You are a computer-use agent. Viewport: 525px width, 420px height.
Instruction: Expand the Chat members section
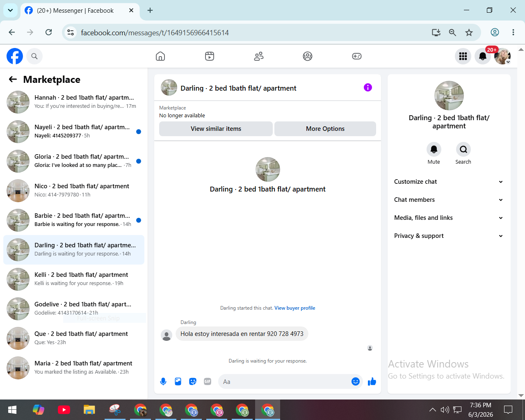coord(449,200)
